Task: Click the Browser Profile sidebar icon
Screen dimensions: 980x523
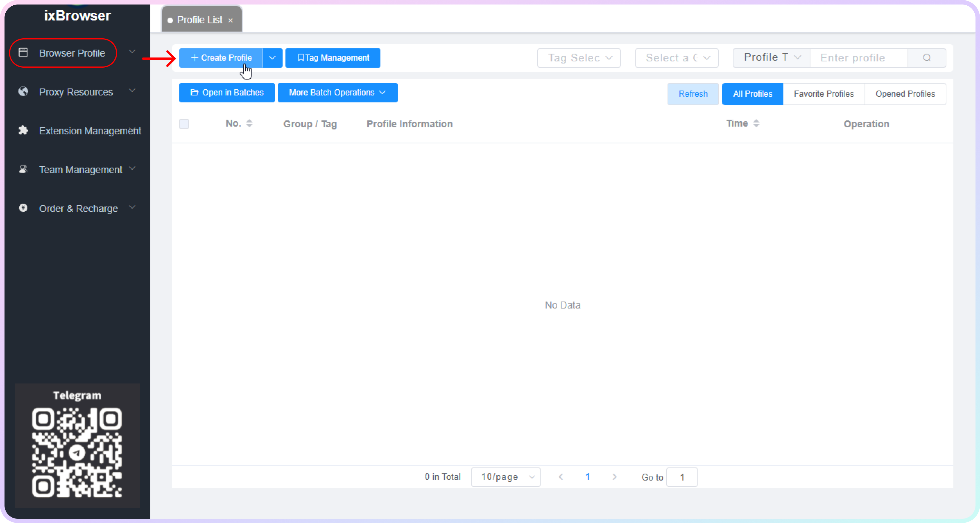Action: 23,52
